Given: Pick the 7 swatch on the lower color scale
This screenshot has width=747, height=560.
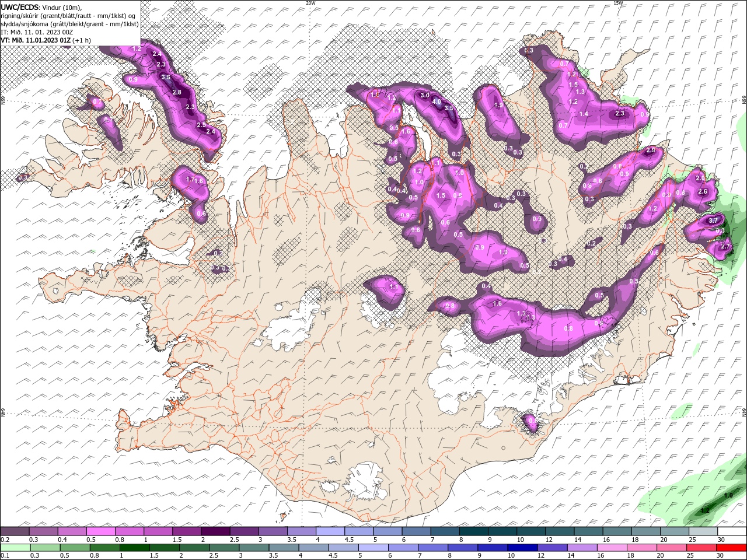Looking at the screenshot, I should [433, 548].
